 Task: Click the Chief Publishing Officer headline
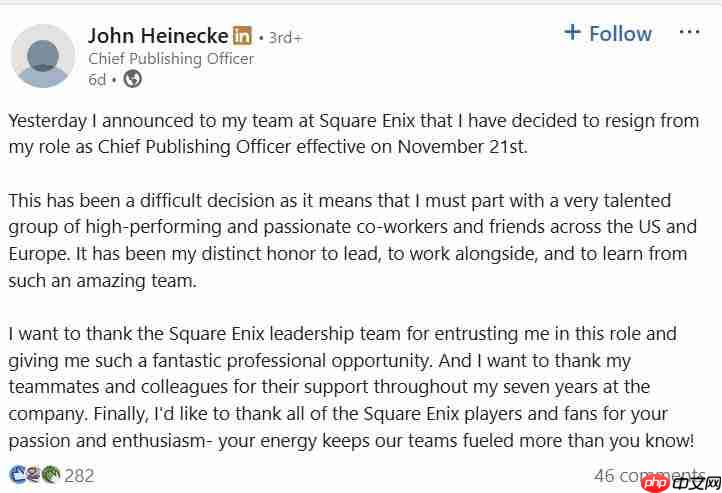tap(171, 58)
